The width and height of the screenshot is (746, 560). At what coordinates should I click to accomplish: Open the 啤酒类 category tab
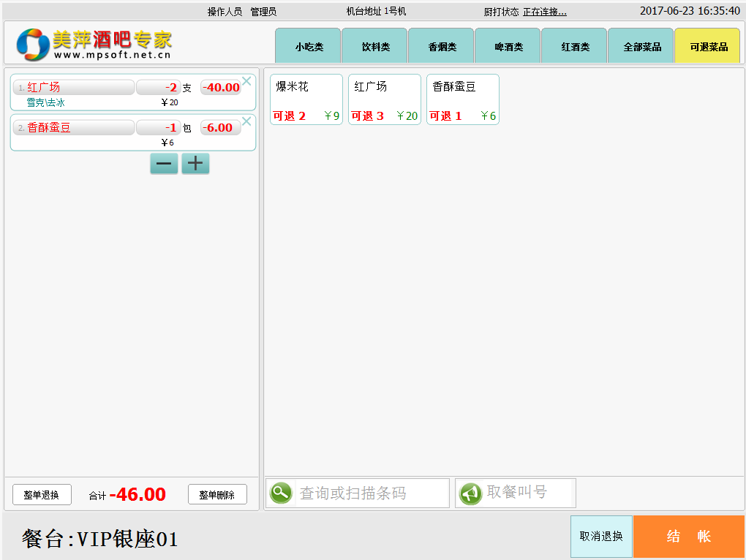(508, 47)
